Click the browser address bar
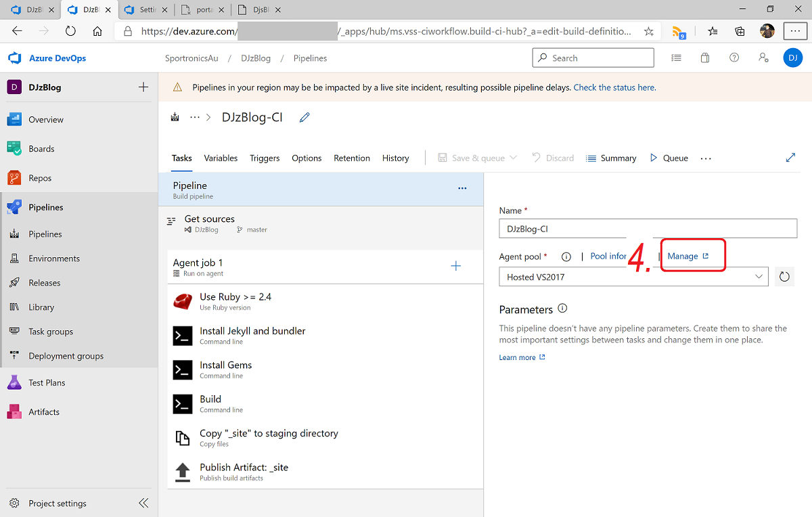 point(387,31)
